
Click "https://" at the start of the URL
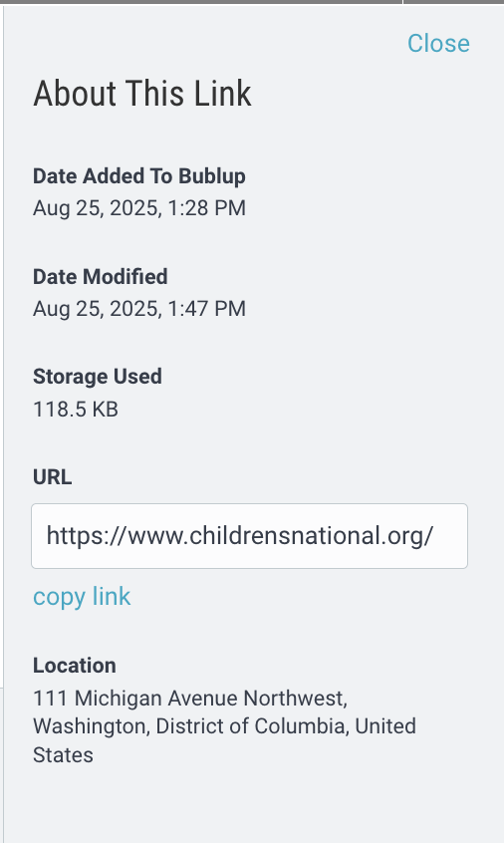pyautogui.click(x=86, y=536)
